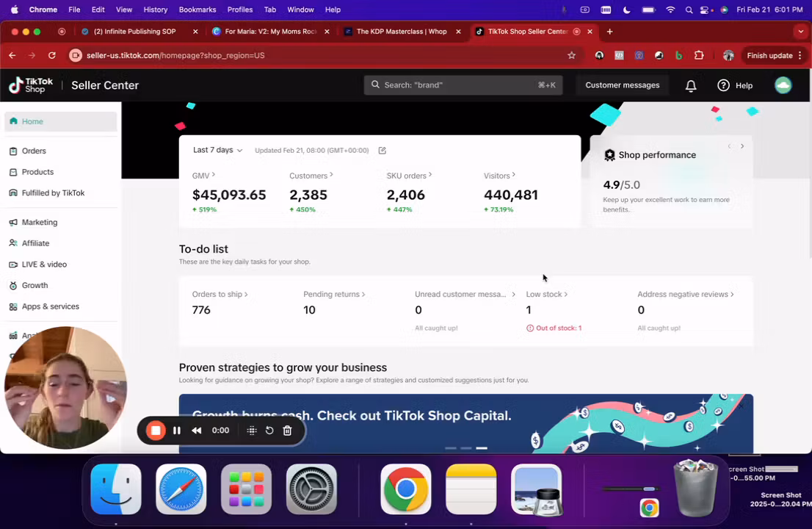Click the Customer messages button
812x529 pixels.
coord(622,85)
